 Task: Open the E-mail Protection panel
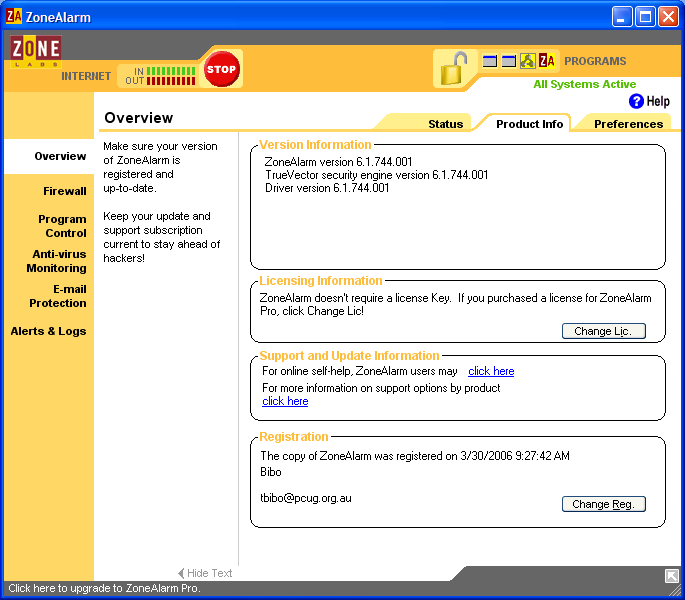(x=58, y=296)
